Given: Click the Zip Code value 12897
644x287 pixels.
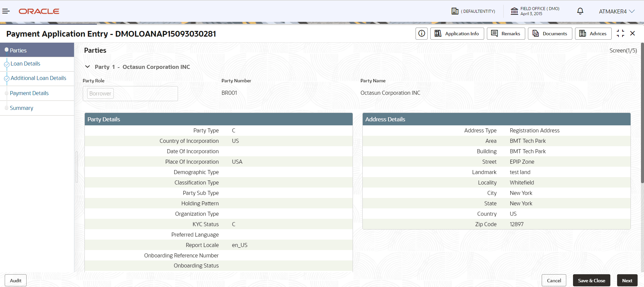Looking at the screenshot, I should tap(516, 224).
